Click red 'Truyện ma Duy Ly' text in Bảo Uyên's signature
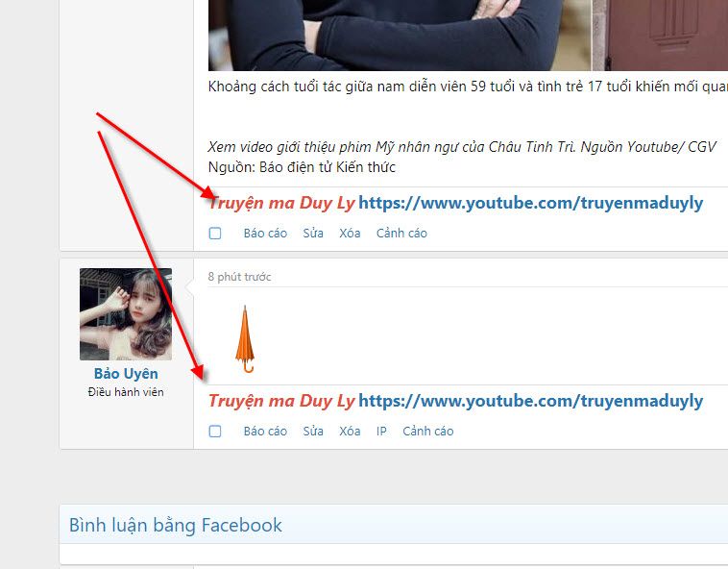 pyautogui.click(x=281, y=402)
